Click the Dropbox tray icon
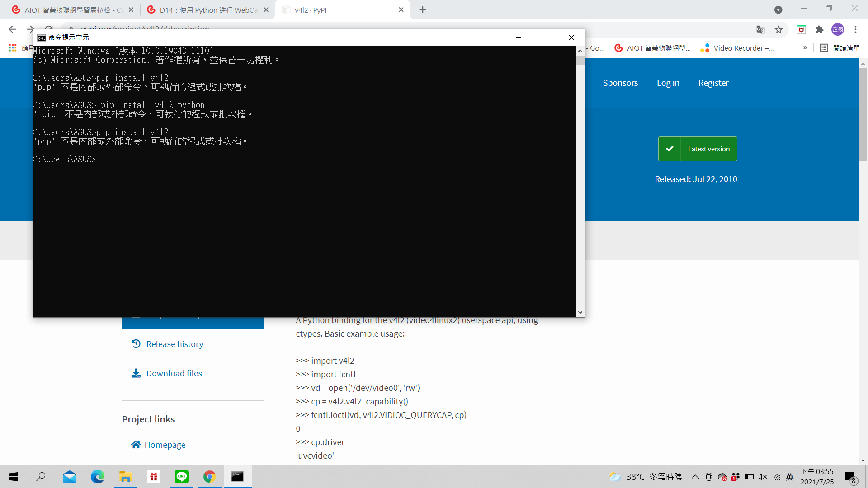The width and height of the screenshot is (868, 488). (x=736, y=477)
